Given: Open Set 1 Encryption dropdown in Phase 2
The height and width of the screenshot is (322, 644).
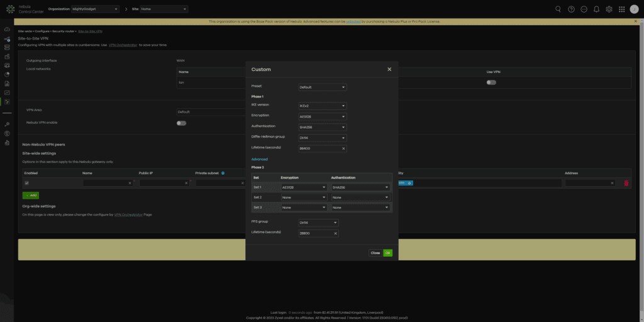Looking at the screenshot, I should pyautogui.click(x=304, y=187).
